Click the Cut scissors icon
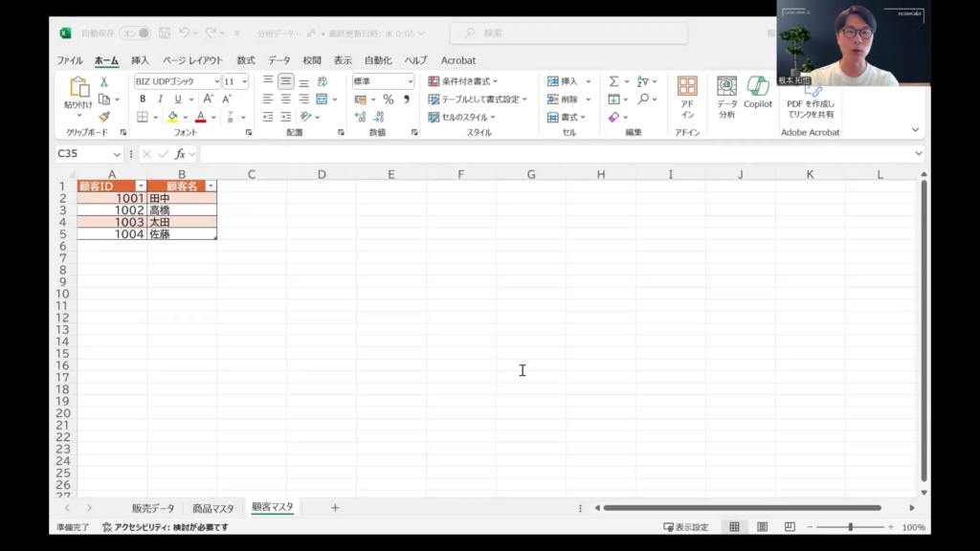This screenshot has height=551, width=980. click(104, 82)
